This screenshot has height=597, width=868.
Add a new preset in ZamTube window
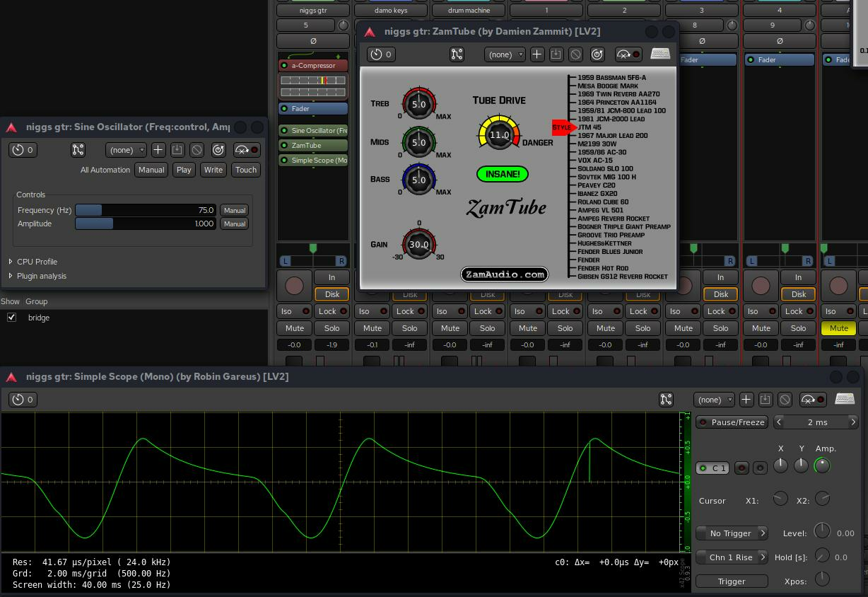(x=536, y=54)
